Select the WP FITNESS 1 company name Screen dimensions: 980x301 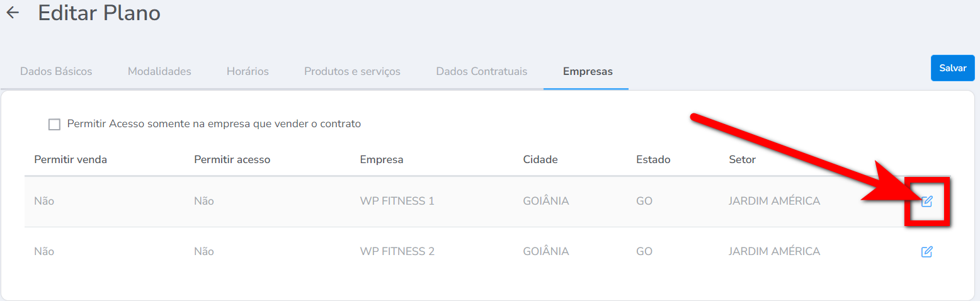click(x=397, y=202)
